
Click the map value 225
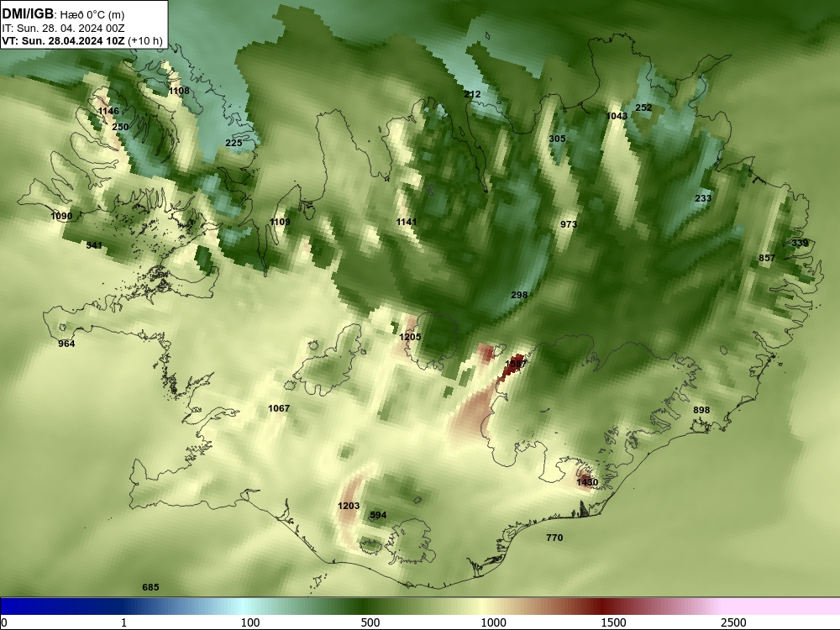tap(234, 143)
